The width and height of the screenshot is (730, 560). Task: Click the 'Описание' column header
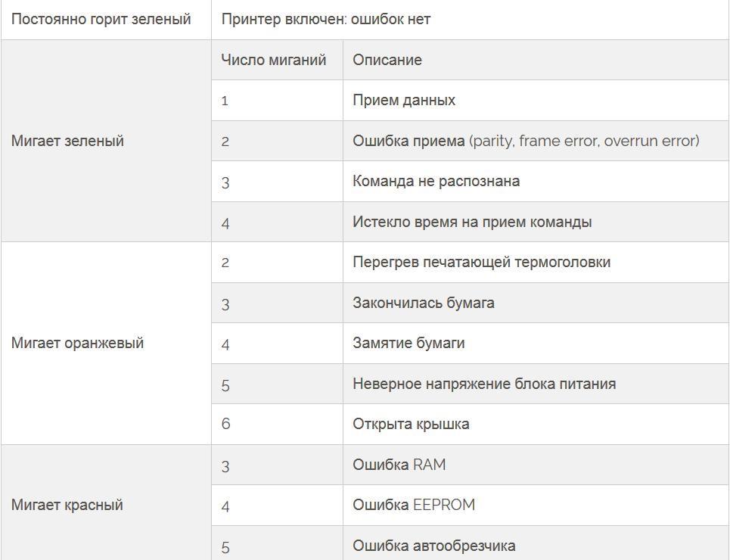click(x=536, y=60)
